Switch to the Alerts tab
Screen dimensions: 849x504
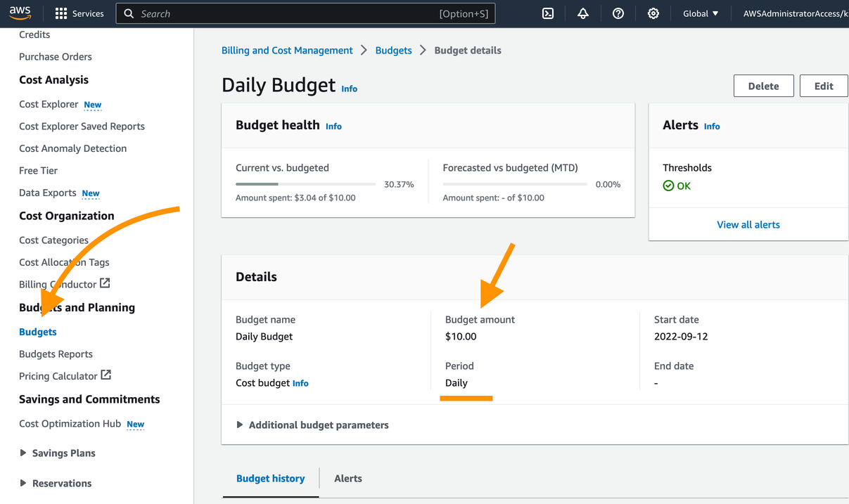(x=348, y=479)
